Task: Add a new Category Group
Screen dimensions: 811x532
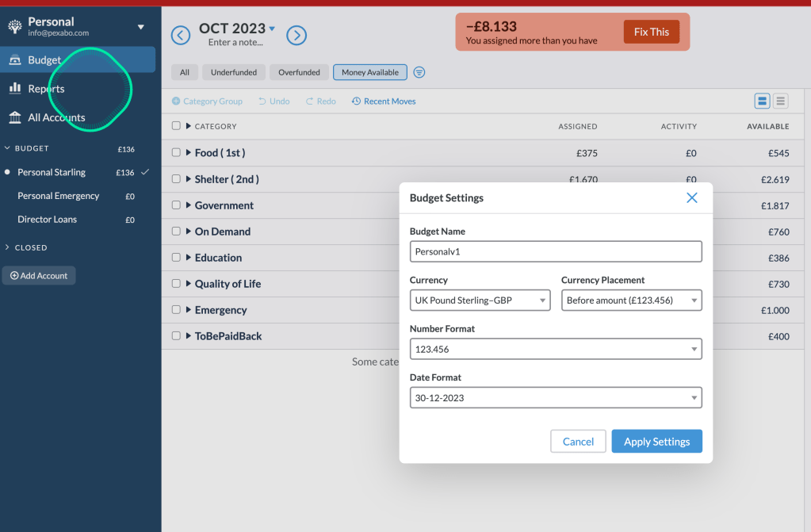Action: pos(207,101)
